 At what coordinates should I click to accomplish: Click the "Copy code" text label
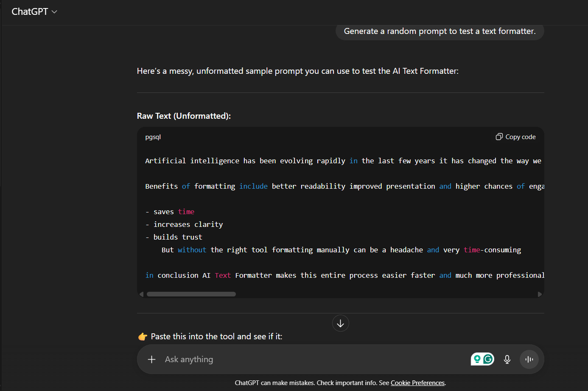[x=520, y=137]
